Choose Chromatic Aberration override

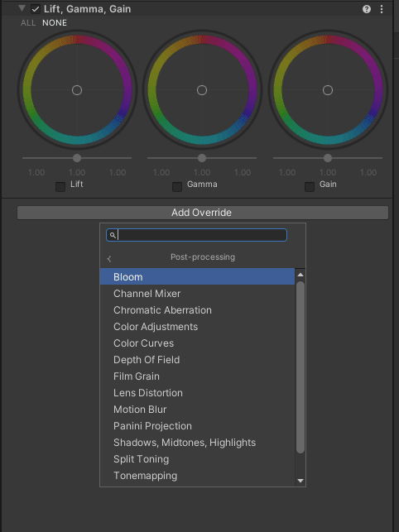pyautogui.click(x=197, y=310)
